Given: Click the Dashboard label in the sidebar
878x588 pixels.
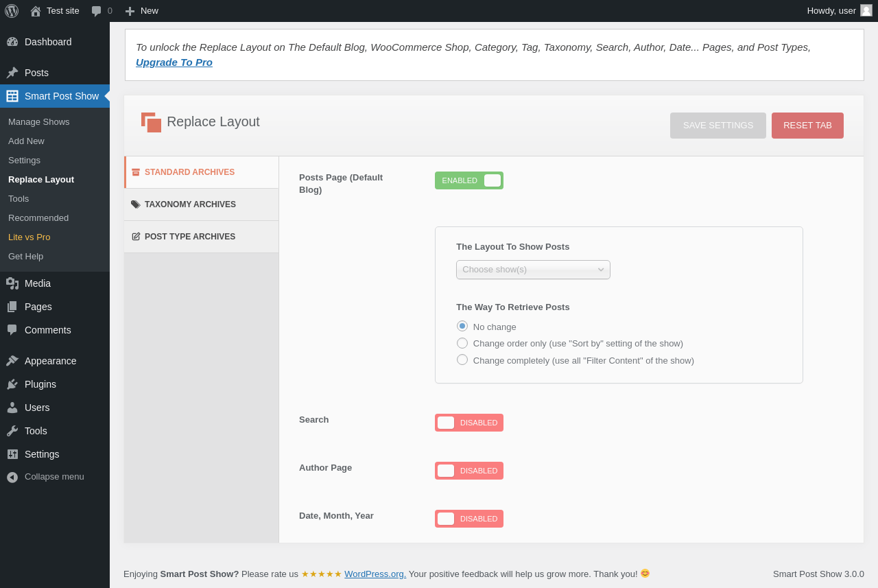Looking at the screenshot, I should pos(48,42).
